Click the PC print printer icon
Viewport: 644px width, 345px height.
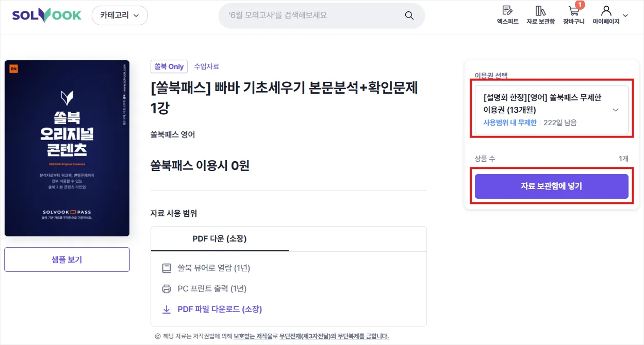tap(167, 289)
